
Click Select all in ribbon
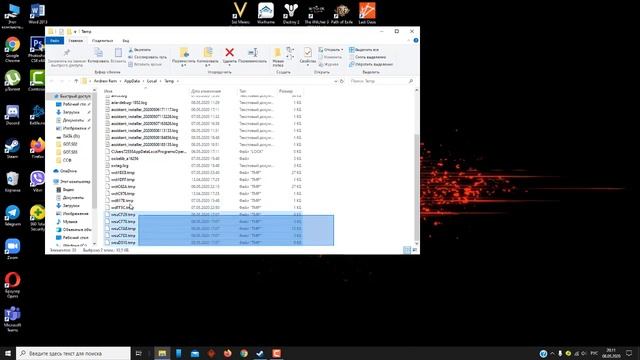coord(364,50)
